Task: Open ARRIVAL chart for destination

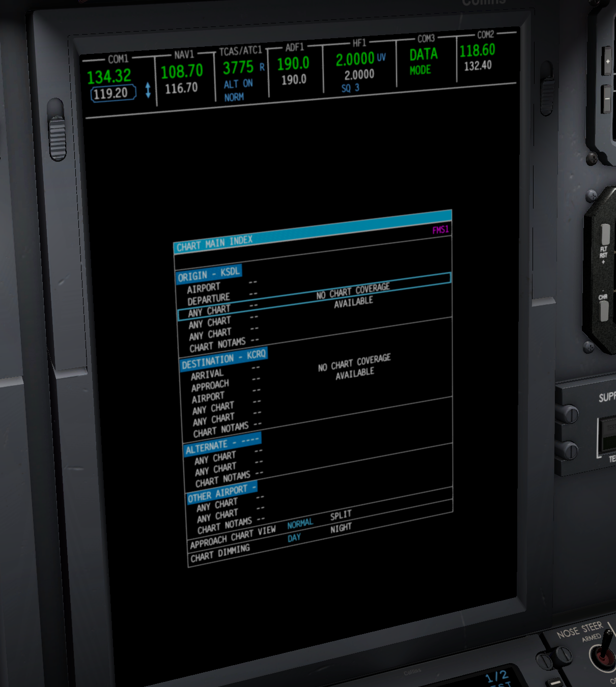Action: point(207,375)
